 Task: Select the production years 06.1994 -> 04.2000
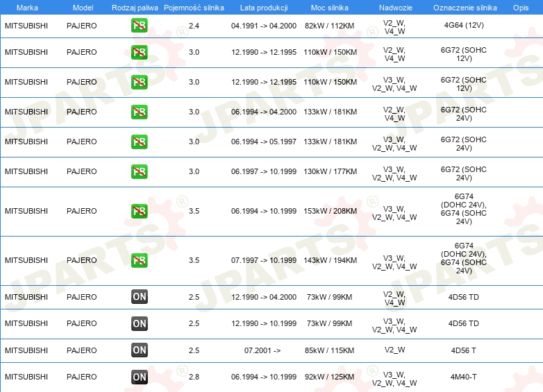tap(264, 112)
